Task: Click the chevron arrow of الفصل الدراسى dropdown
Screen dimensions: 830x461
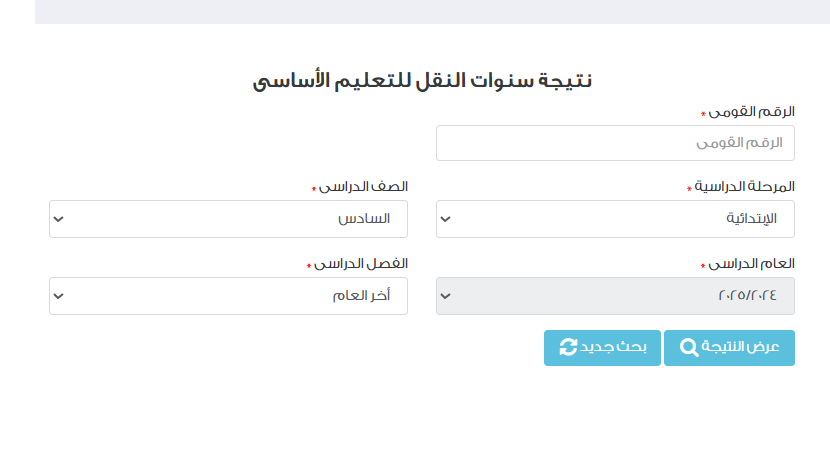Action: (x=59, y=296)
